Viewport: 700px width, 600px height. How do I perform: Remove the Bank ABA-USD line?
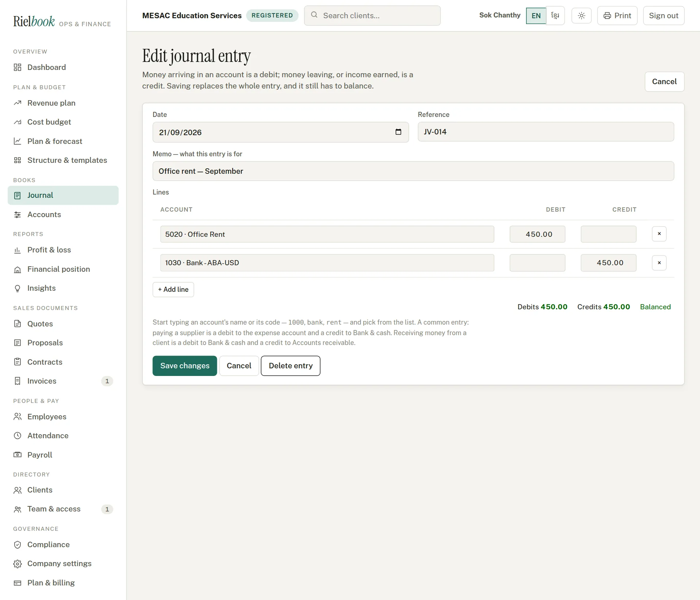point(659,263)
